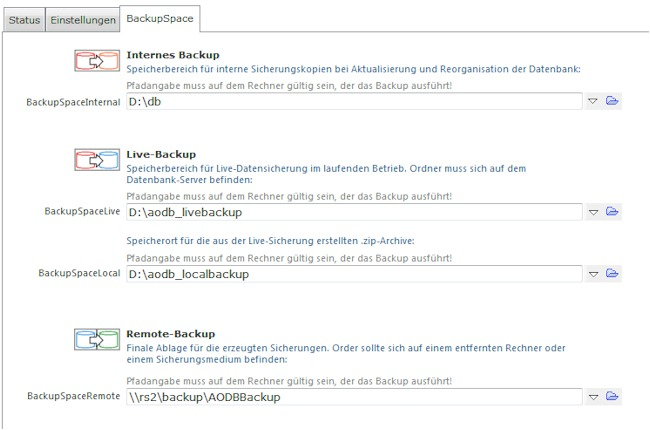
Task: Click the Internes Backup heading
Action: point(173,55)
